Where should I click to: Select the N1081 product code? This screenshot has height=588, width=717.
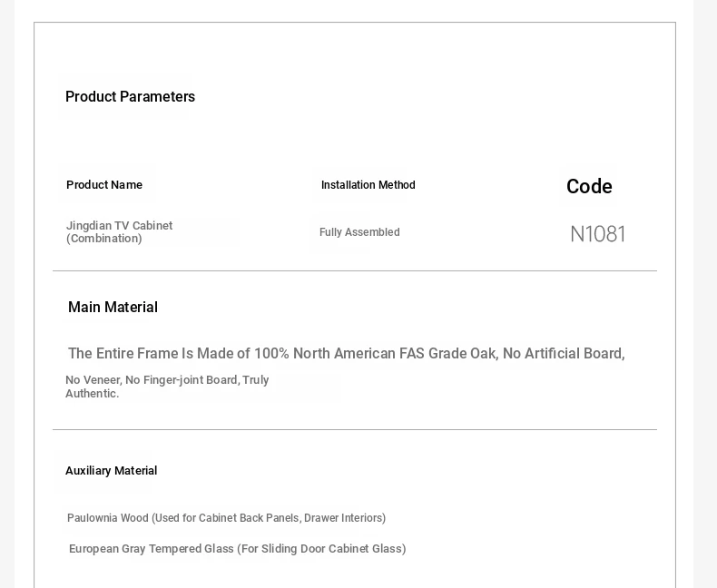tap(598, 234)
